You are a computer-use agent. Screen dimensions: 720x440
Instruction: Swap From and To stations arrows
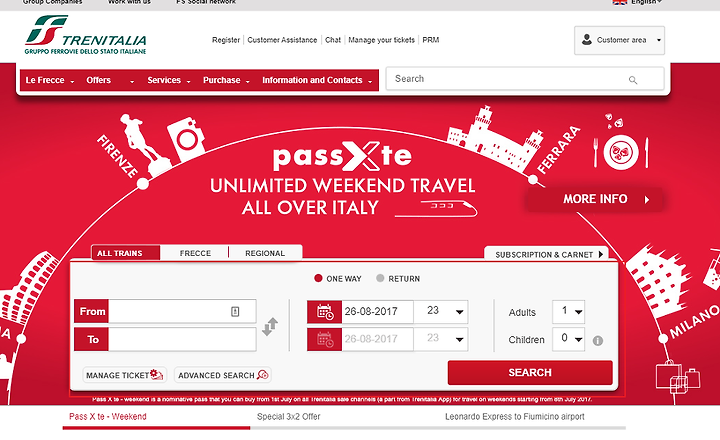[x=270, y=327]
